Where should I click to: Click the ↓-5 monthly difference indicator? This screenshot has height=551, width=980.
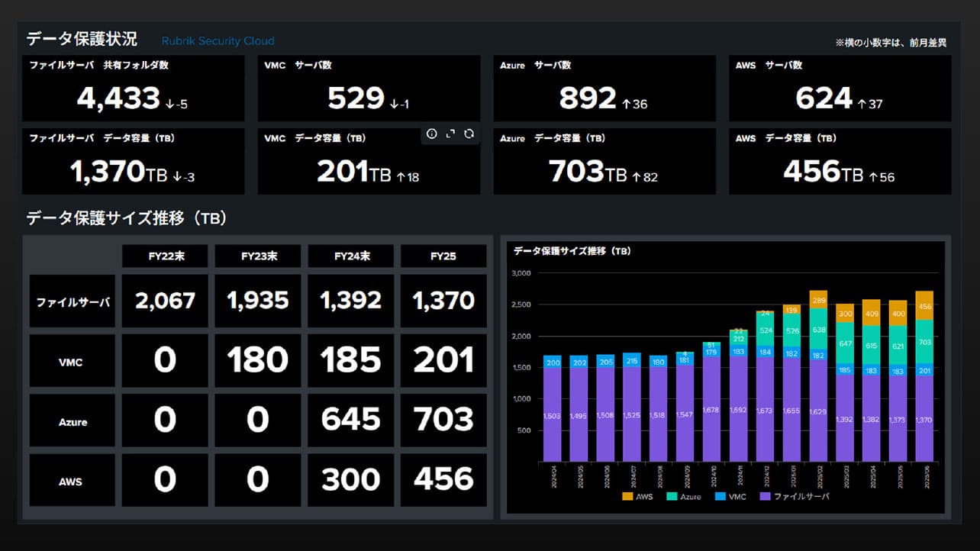coord(176,104)
